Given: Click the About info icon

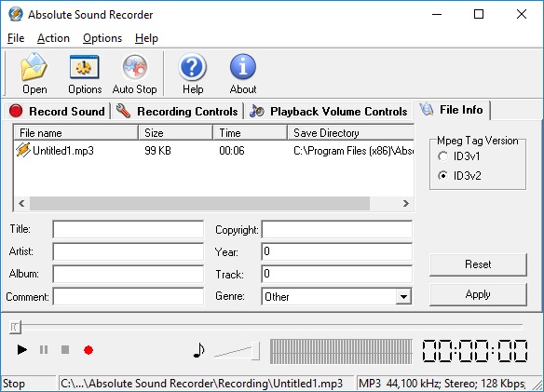Looking at the screenshot, I should [243, 67].
